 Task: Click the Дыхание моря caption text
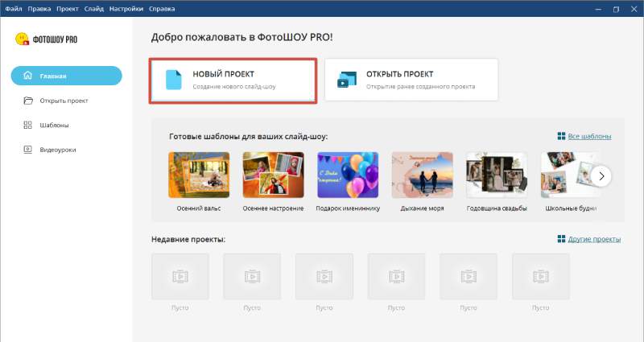[422, 208]
